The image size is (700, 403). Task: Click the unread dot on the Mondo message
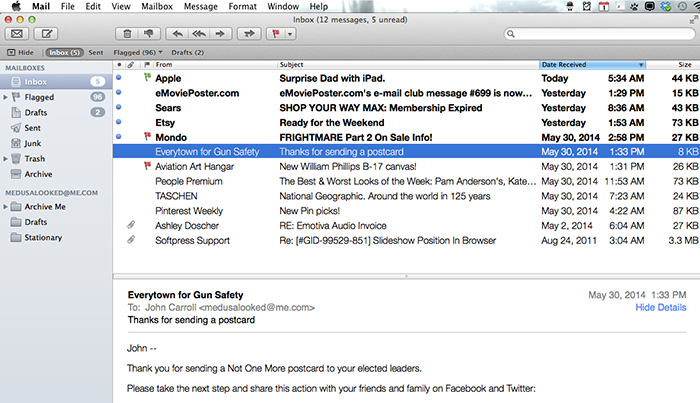119,136
